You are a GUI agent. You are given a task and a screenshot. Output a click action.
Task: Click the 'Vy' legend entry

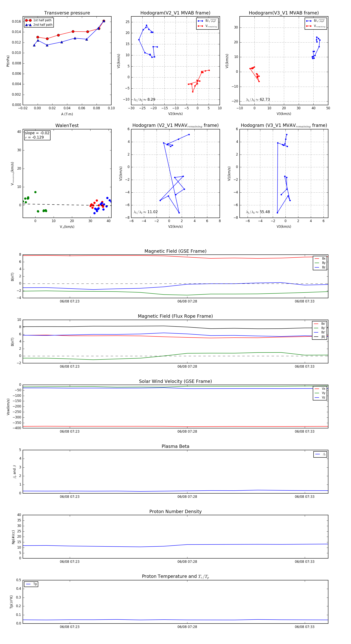(320, 393)
